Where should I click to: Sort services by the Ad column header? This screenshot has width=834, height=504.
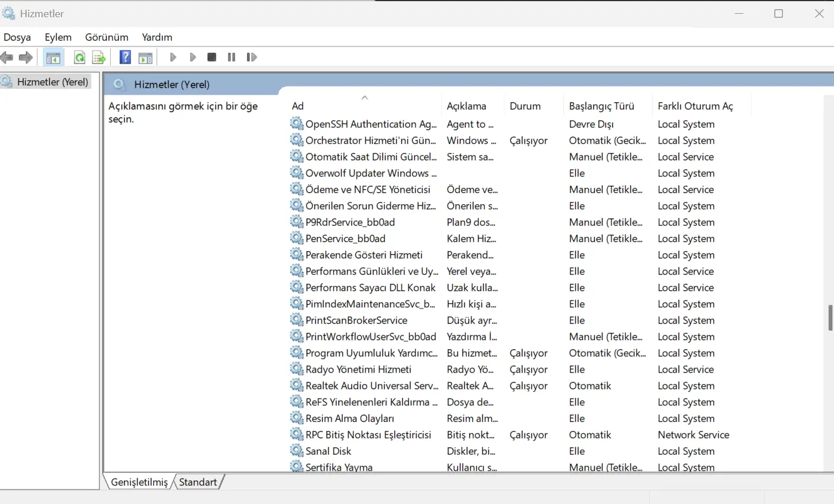[365, 106]
